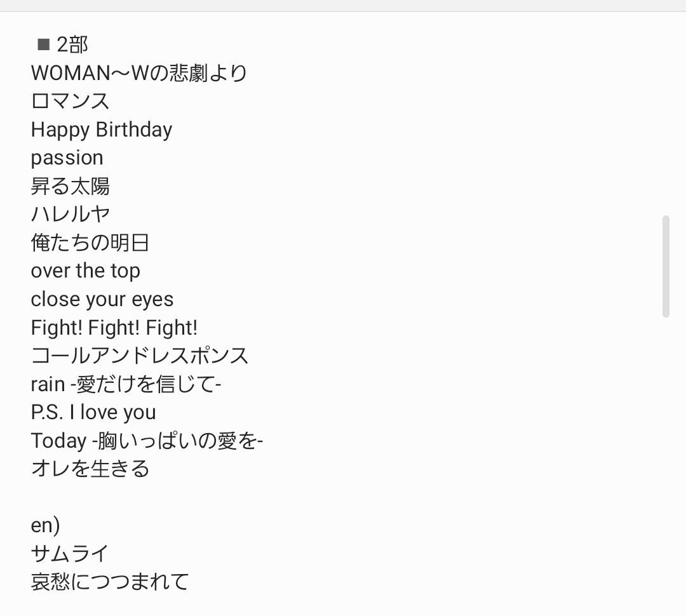Click the text "over the top"
The height and width of the screenshot is (616, 686).
85,271
